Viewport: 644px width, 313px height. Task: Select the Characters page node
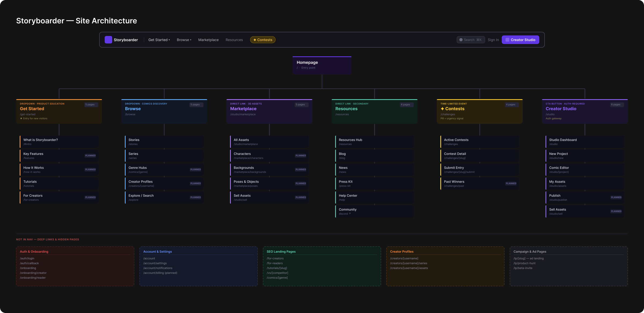(x=269, y=156)
